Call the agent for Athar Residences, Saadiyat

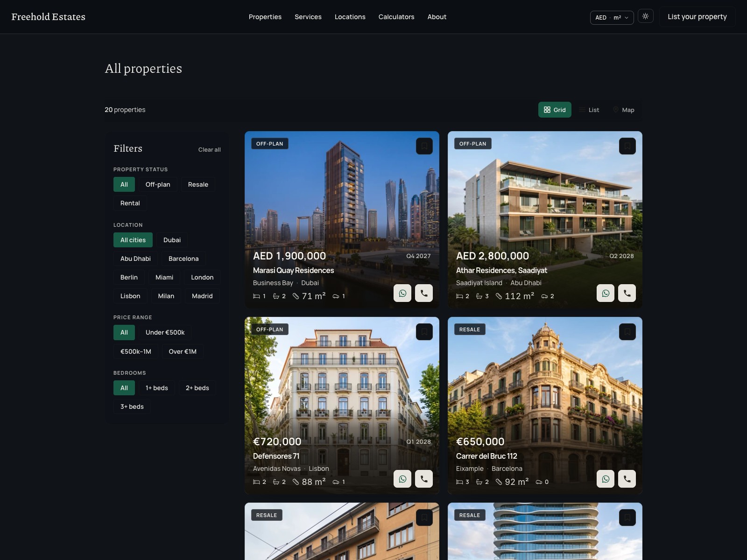627,293
